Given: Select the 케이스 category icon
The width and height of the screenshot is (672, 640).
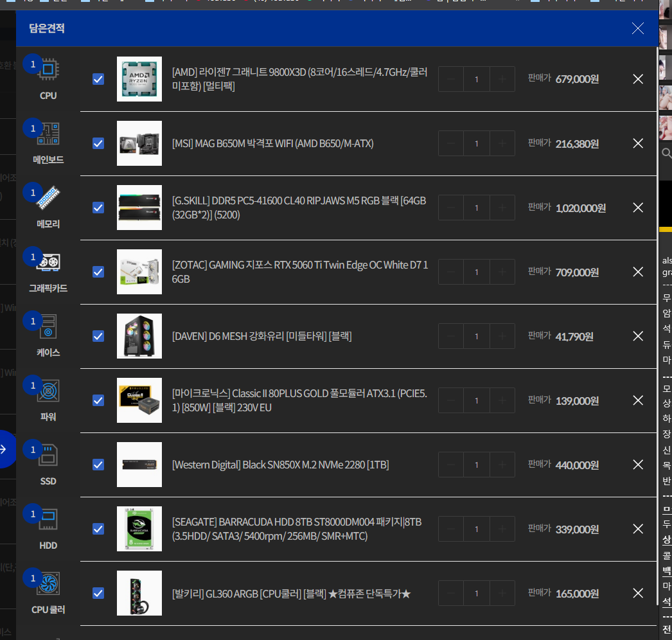Looking at the screenshot, I should coord(48,326).
